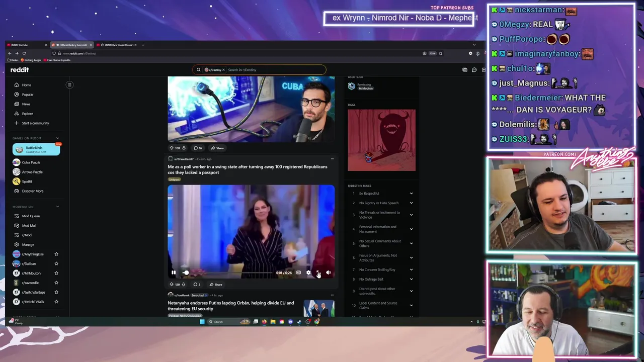Open Spottit game
This screenshot has width=644, height=362.
(x=23, y=182)
